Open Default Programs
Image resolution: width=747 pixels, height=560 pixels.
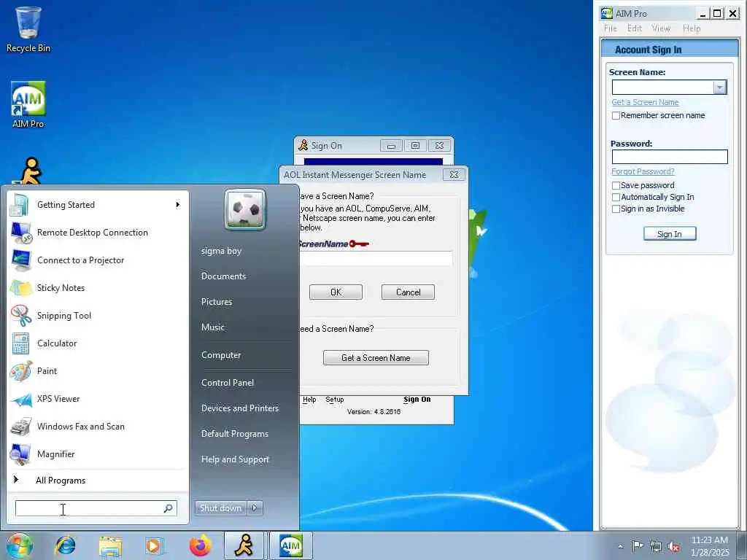point(234,434)
